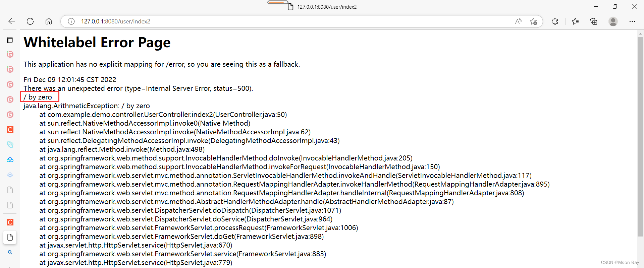The width and height of the screenshot is (644, 268).
Task: Click the timestamp 'Fri Dec 09 12:01:45 CST 2022'
Action: tap(70, 80)
